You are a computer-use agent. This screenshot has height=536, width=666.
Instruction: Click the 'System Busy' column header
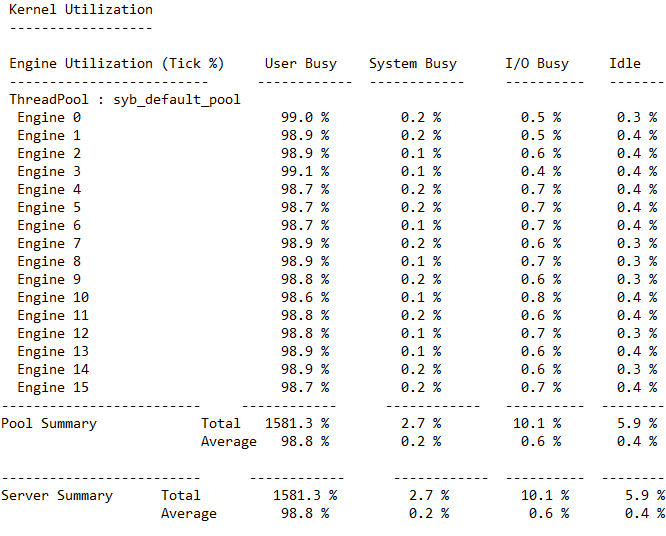(x=413, y=64)
